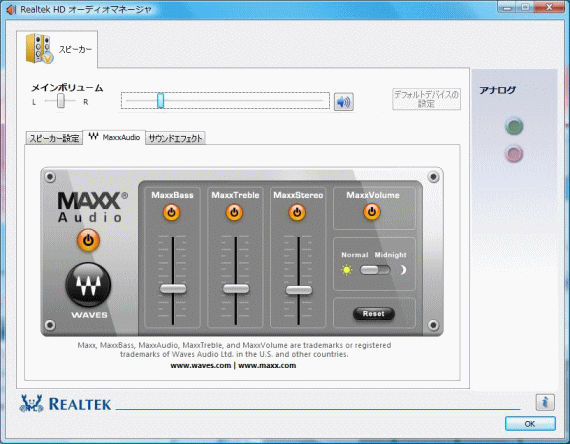Click the green analog jack icon
570x444 pixels.
click(514, 127)
